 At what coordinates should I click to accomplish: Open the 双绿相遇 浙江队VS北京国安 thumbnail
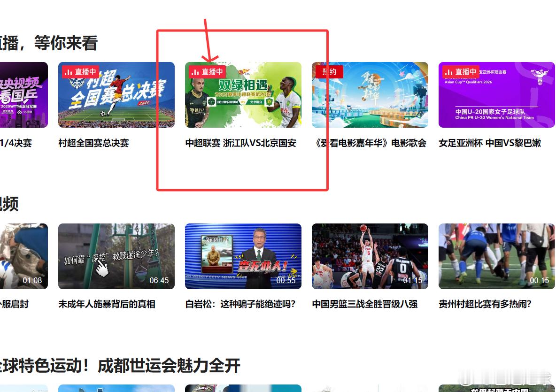[243, 95]
